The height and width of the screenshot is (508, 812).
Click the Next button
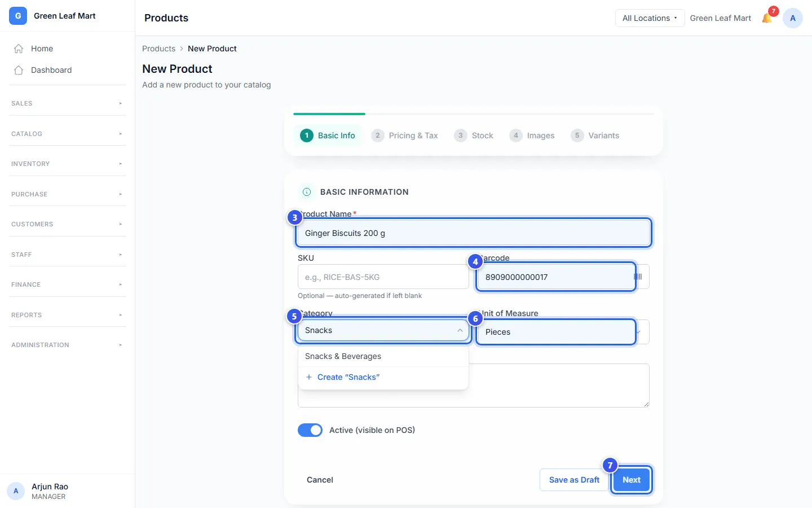(632, 480)
